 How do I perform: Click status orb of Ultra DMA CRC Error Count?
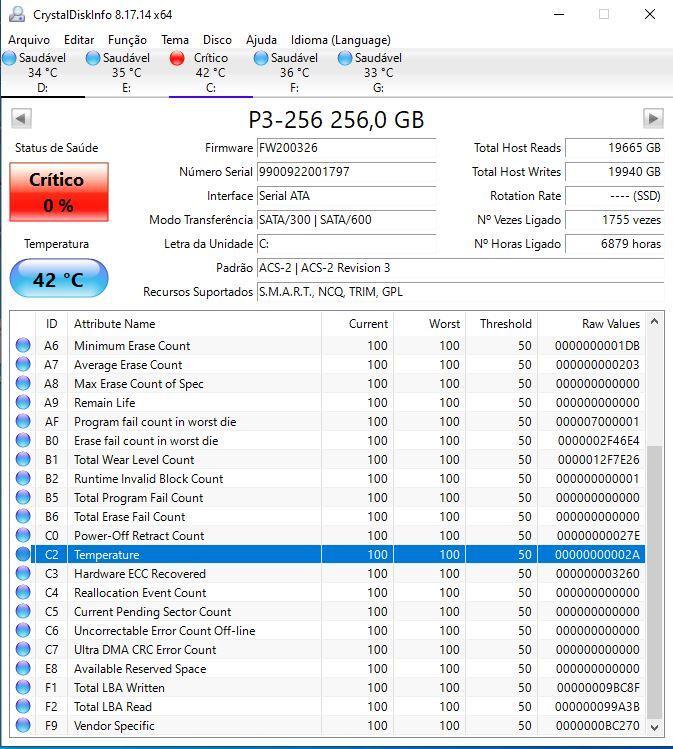coord(23,650)
